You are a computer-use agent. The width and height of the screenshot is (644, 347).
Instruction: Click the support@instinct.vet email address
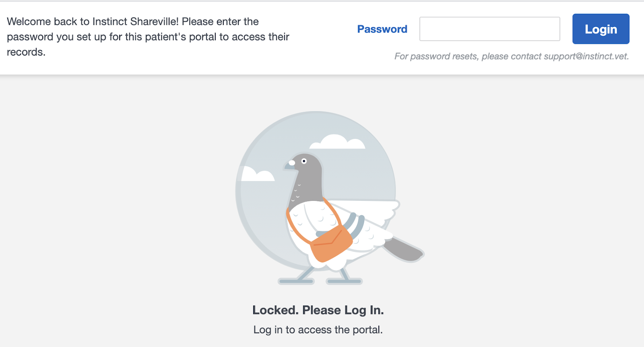(586, 56)
